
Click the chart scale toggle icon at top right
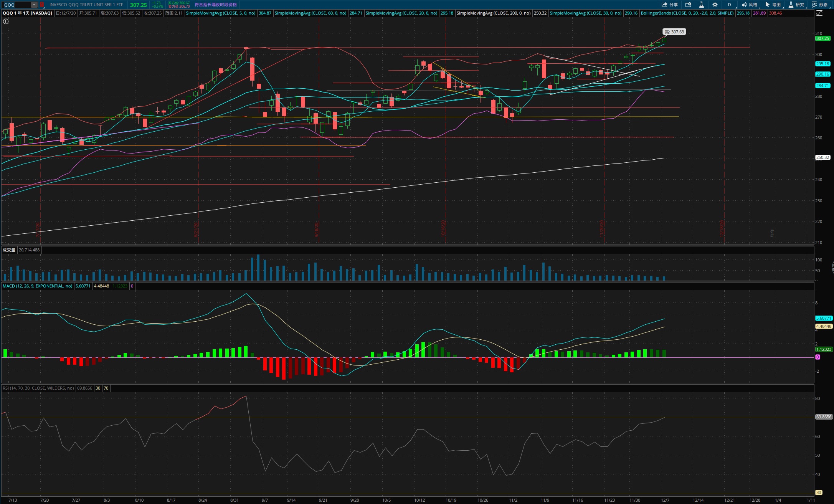pos(819,13)
